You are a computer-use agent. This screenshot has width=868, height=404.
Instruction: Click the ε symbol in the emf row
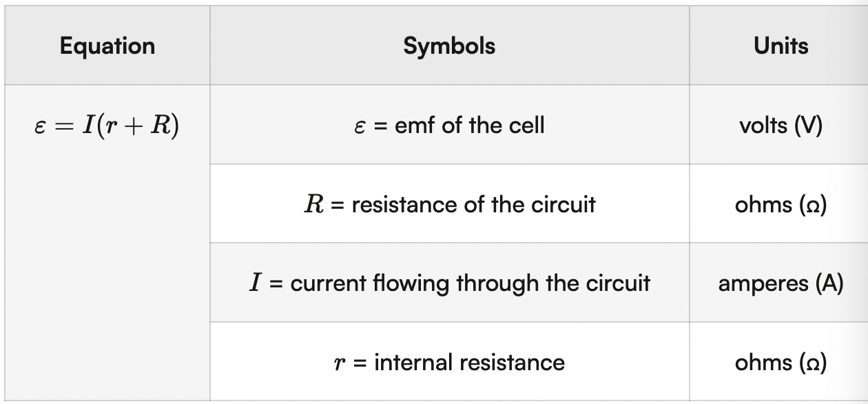(360, 126)
